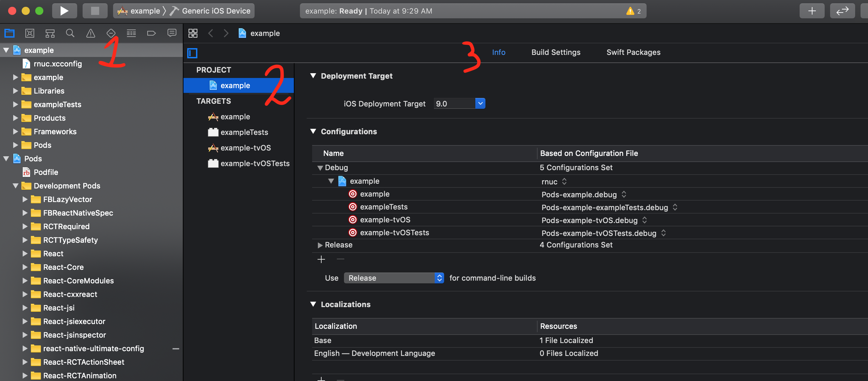Change the rnuc configuration file popup
The height and width of the screenshot is (381, 868).
point(554,182)
